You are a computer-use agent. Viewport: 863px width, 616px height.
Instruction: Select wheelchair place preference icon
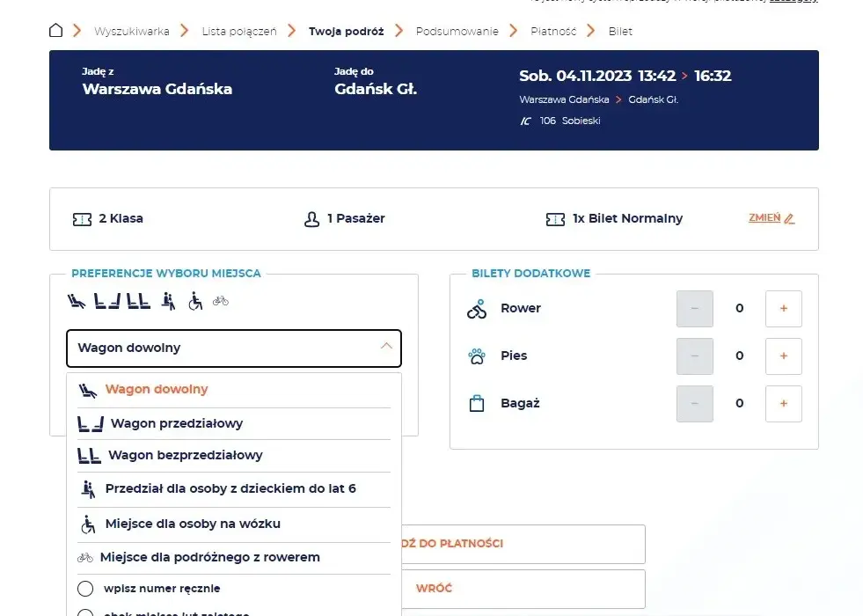click(195, 301)
